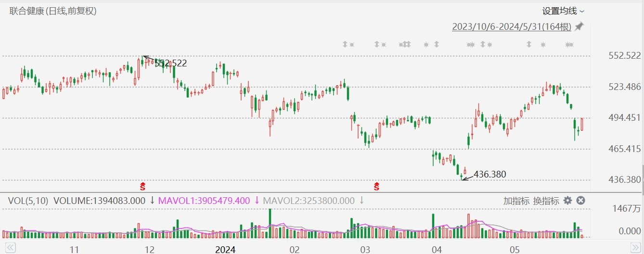Open volume indicator settings gear
The height and width of the screenshot is (254, 644).
pos(568,201)
